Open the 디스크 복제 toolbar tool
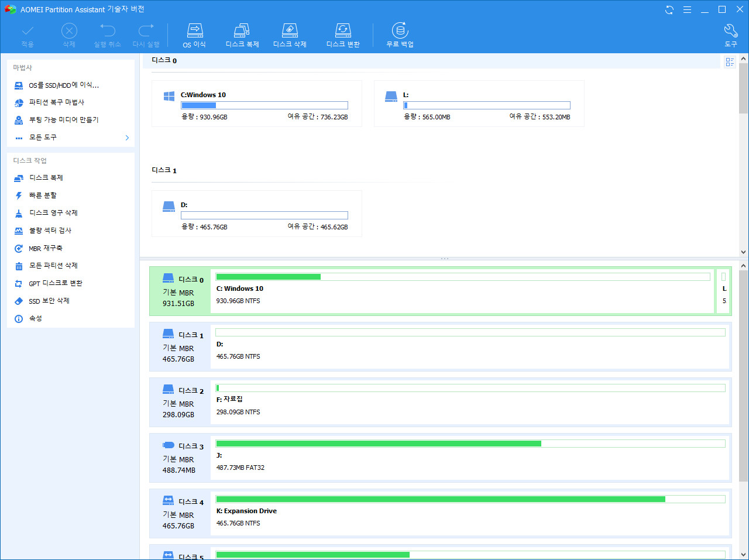The image size is (749, 560). (242, 36)
